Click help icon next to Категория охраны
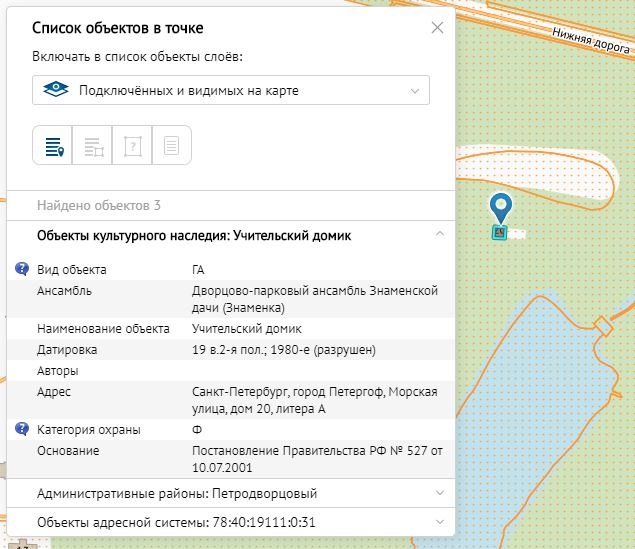635x549 pixels. pyautogui.click(x=22, y=429)
